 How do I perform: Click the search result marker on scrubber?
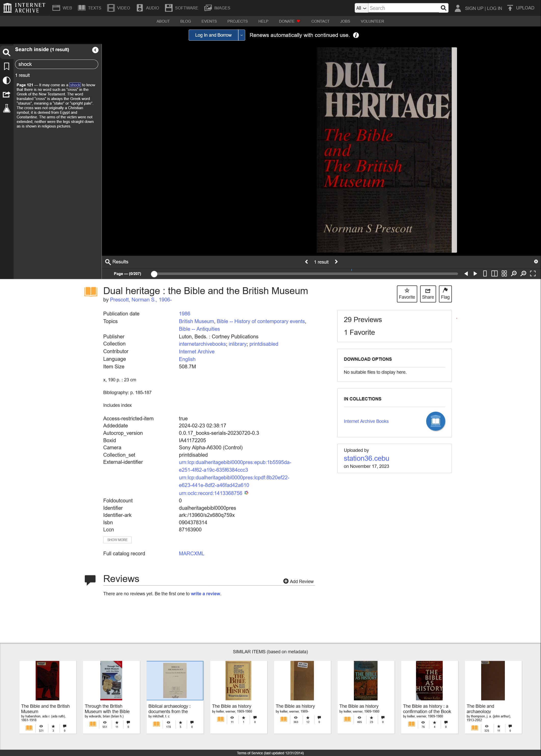(x=351, y=270)
